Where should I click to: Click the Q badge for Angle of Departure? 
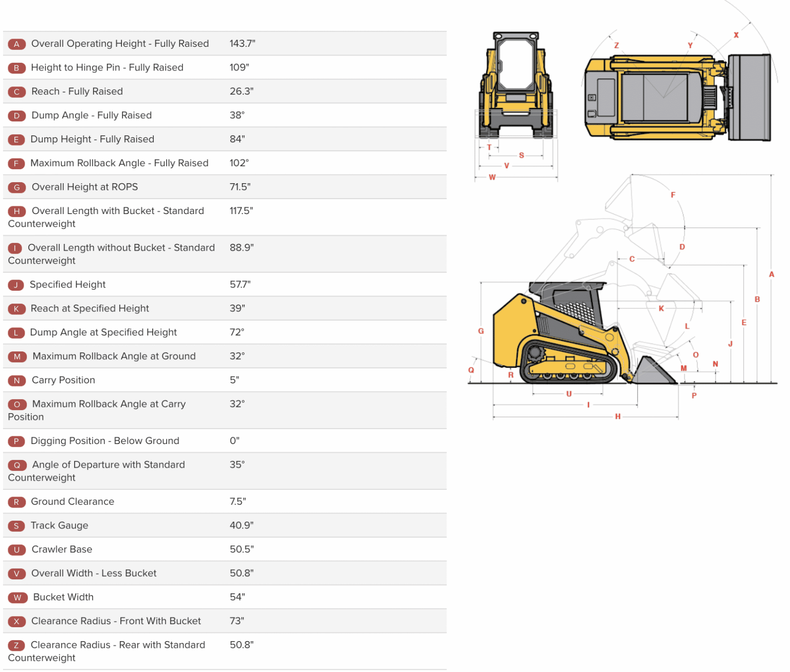click(x=17, y=465)
